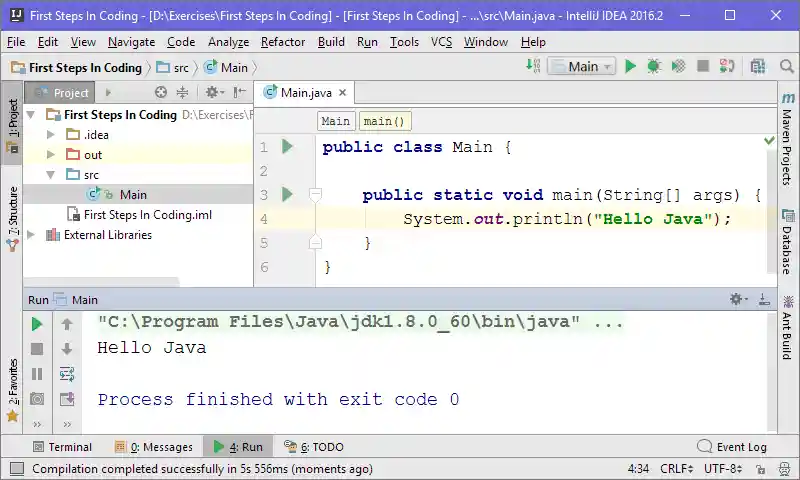Toggle soft-wraps in Run console
Image resolution: width=800 pixels, height=480 pixels.
[x=67, y=374]
